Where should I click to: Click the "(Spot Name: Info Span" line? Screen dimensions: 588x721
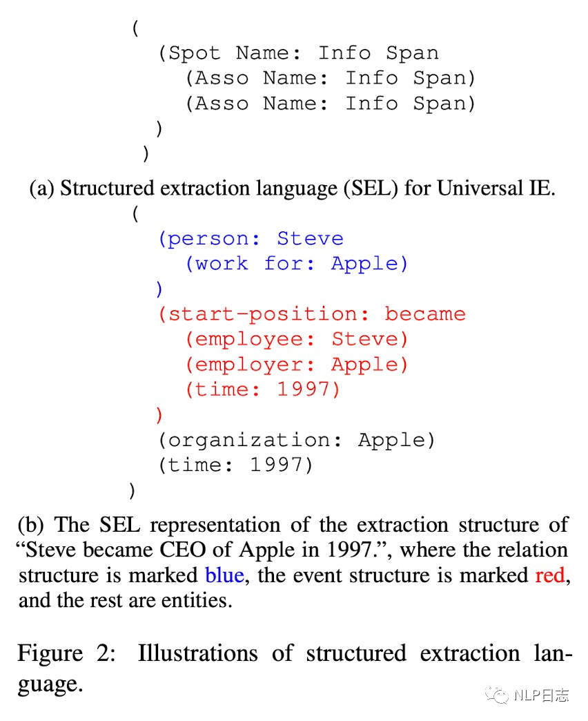pos(299,53)
